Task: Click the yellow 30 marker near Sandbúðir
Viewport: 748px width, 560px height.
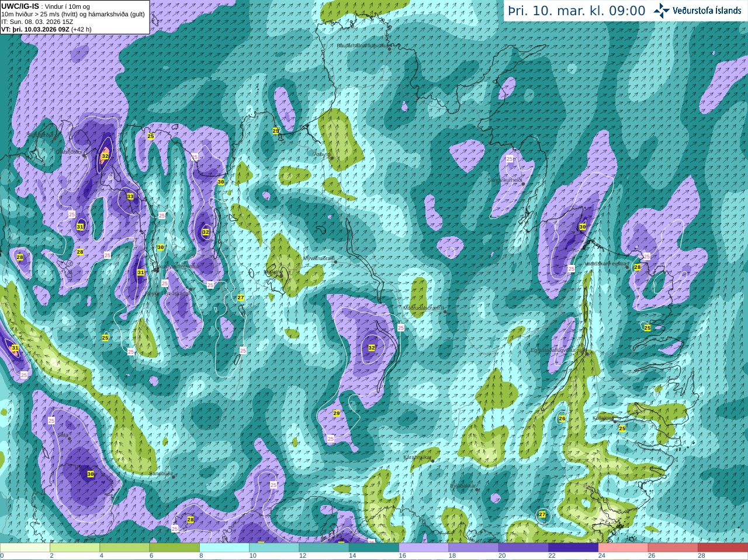Action: (91, 474)
